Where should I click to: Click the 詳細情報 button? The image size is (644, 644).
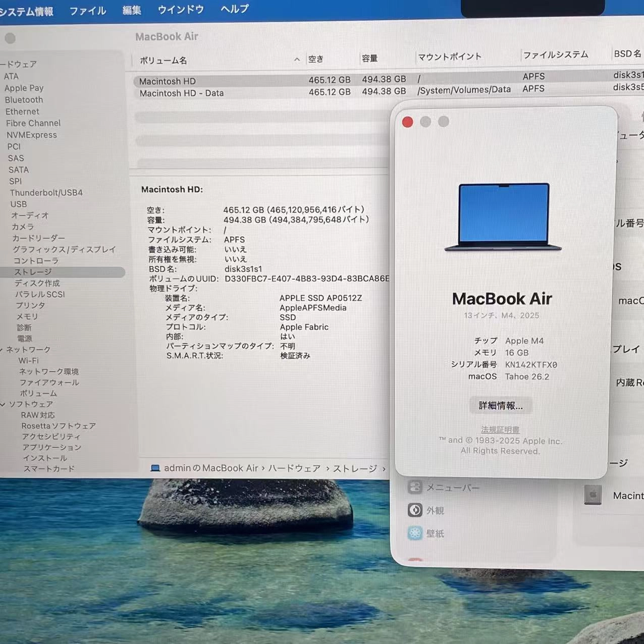[501, 405]
